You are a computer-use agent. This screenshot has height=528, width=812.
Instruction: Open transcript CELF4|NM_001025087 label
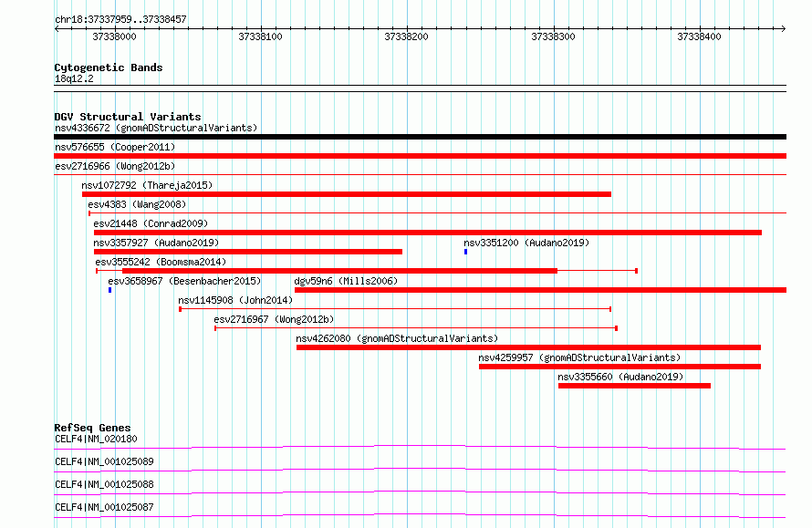pos(104,507)
